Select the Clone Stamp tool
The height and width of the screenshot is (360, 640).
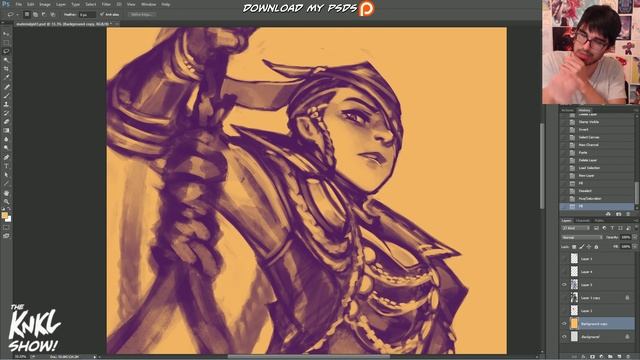[x=6, y=104]
